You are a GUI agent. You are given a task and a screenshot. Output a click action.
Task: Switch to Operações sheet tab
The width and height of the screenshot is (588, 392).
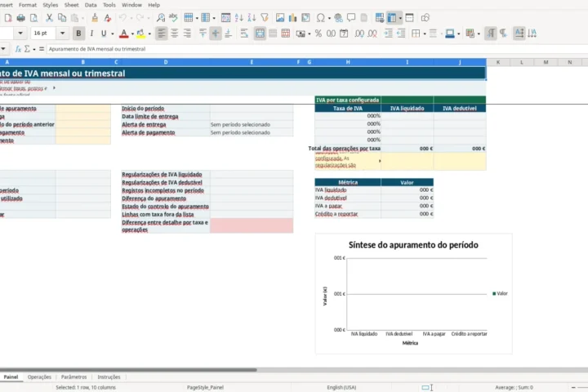pyautogui.click(x=39, y=377)
